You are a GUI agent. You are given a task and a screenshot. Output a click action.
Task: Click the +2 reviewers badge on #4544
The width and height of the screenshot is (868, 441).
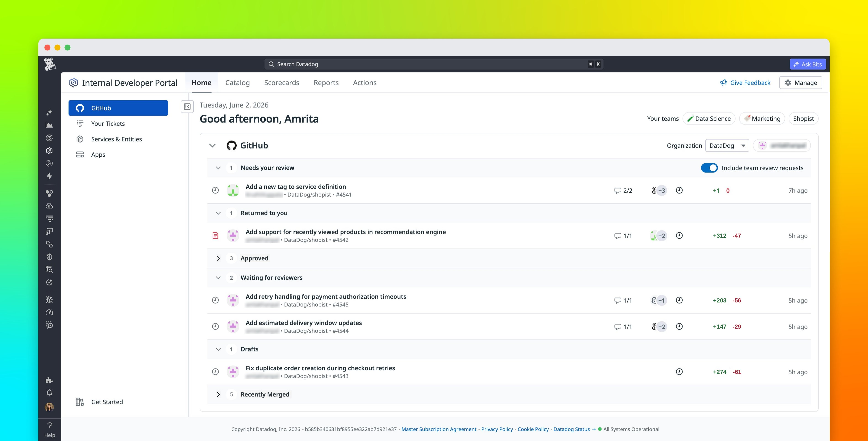[x=662, y=327]
